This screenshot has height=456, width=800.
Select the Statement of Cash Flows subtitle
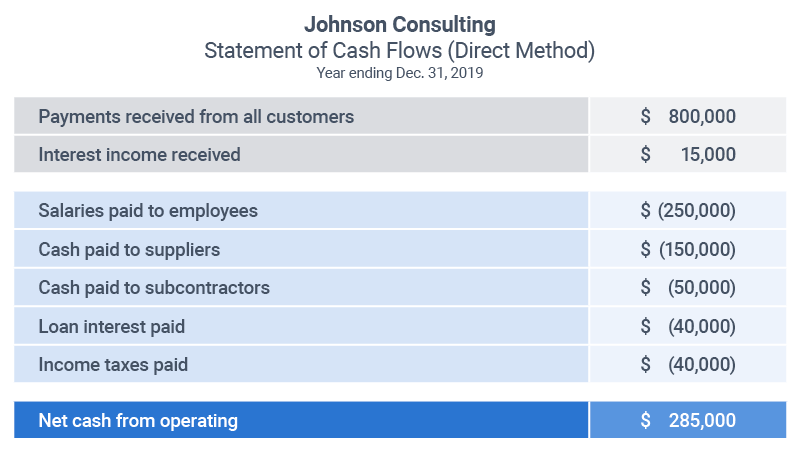tap(400, 50)
